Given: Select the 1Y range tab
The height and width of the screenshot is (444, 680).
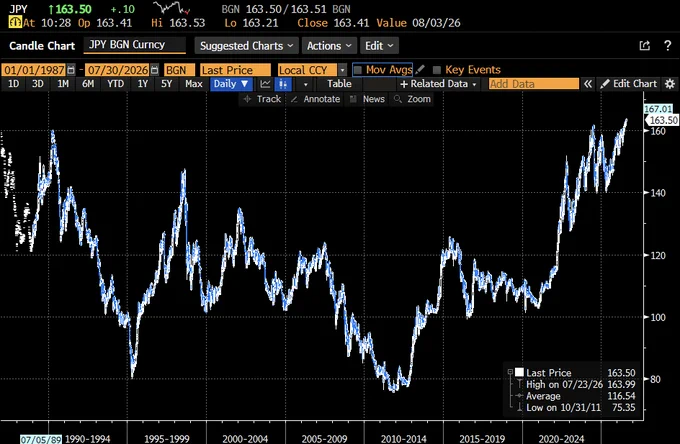Looking at the screenshot, I should (143, 84).
